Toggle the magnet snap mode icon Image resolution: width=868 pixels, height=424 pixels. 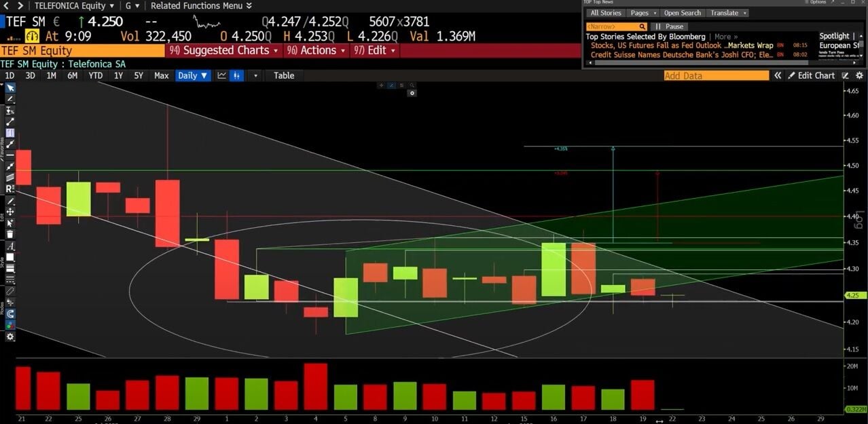[x=10, y=314]
